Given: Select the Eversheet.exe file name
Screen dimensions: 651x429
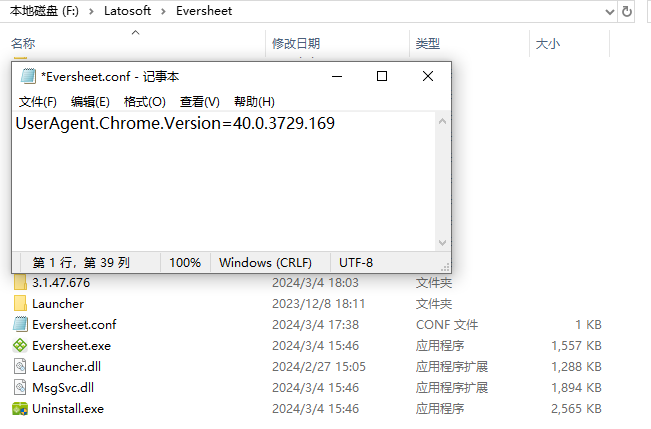Looking at the screenshot, I should (x=71, y=346).
